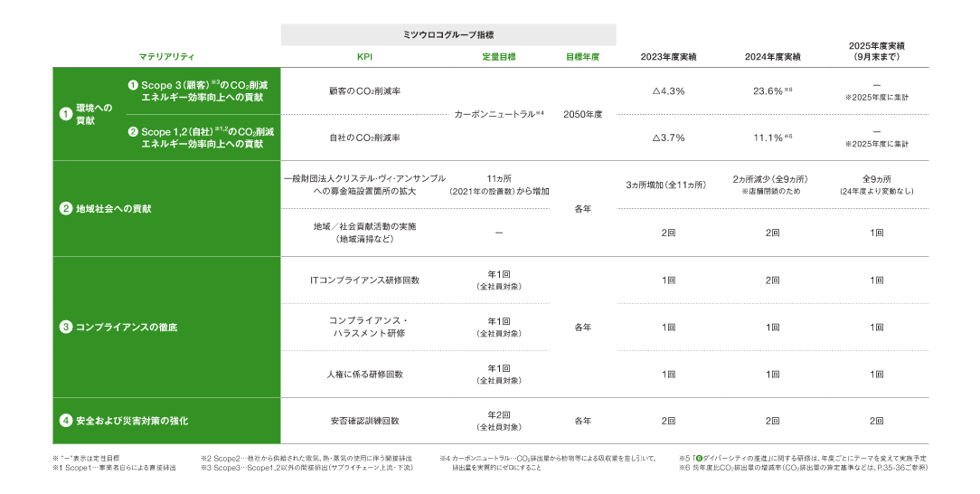Click ※2025年度に集計 in 顧客のCO2削減率 row
Screen dimensions: 980x494
point(876,98)
